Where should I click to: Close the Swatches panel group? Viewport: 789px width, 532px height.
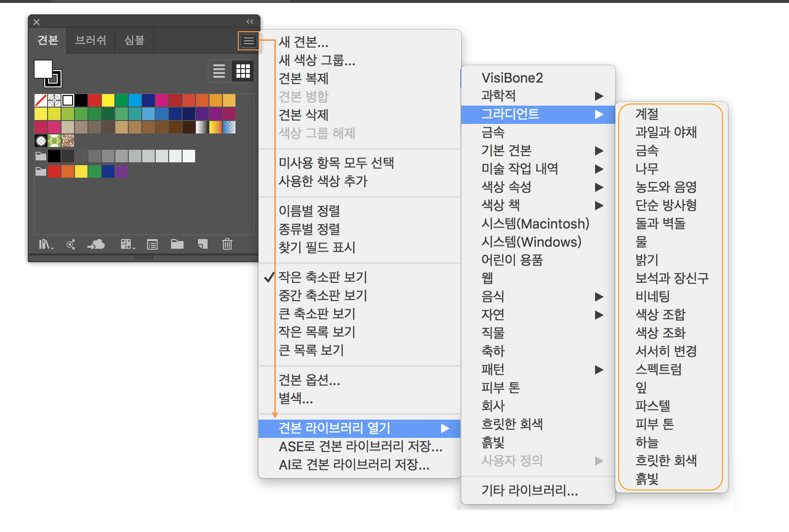point(37,22)
